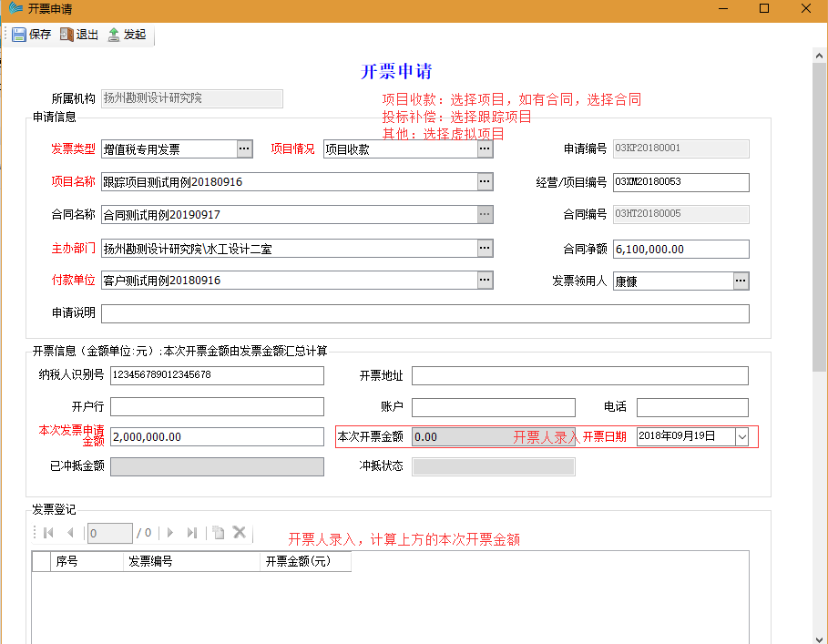Click the vertical scrollbar thumb
Screen dimensions: 828x644
tap(819, 218)
